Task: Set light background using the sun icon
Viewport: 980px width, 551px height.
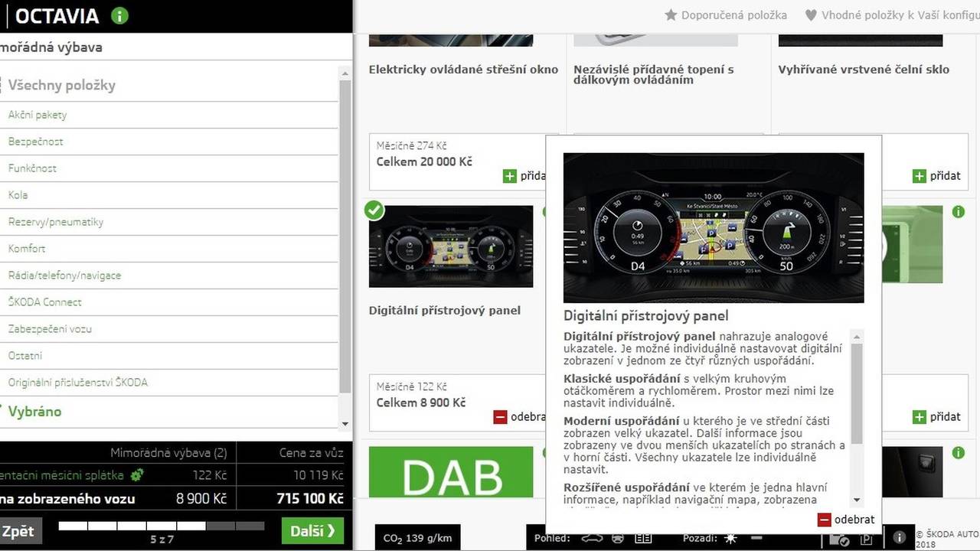Action: [x=730, y=538]
